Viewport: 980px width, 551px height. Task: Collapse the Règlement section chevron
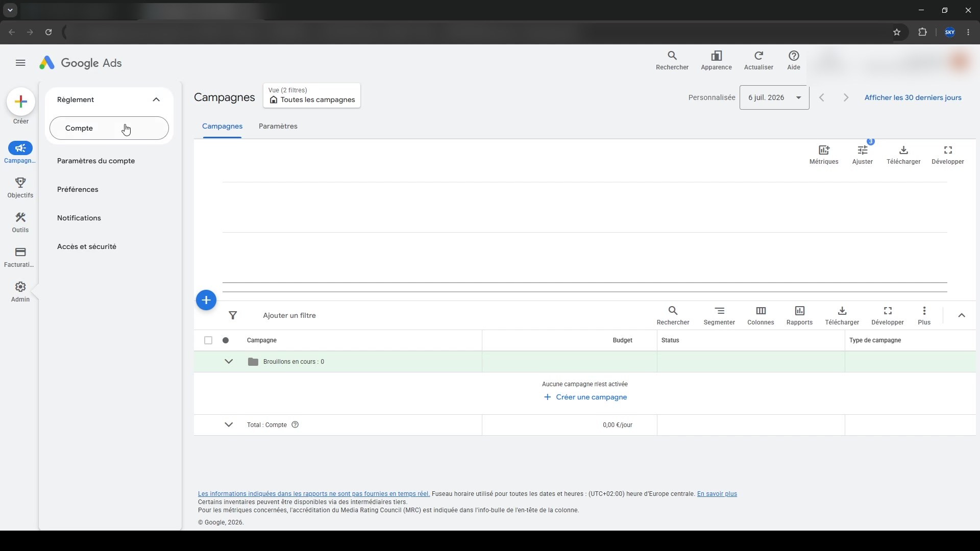(x=156, y=99)
